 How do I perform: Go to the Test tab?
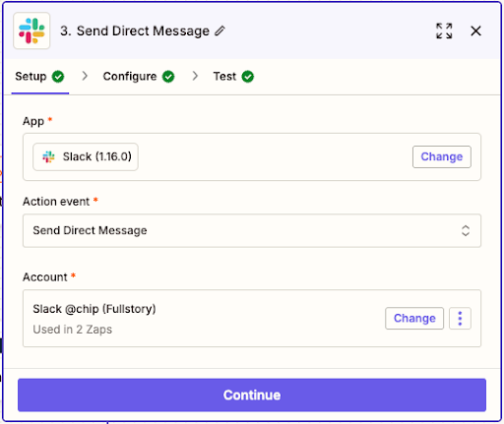click(x=233, y=77)
